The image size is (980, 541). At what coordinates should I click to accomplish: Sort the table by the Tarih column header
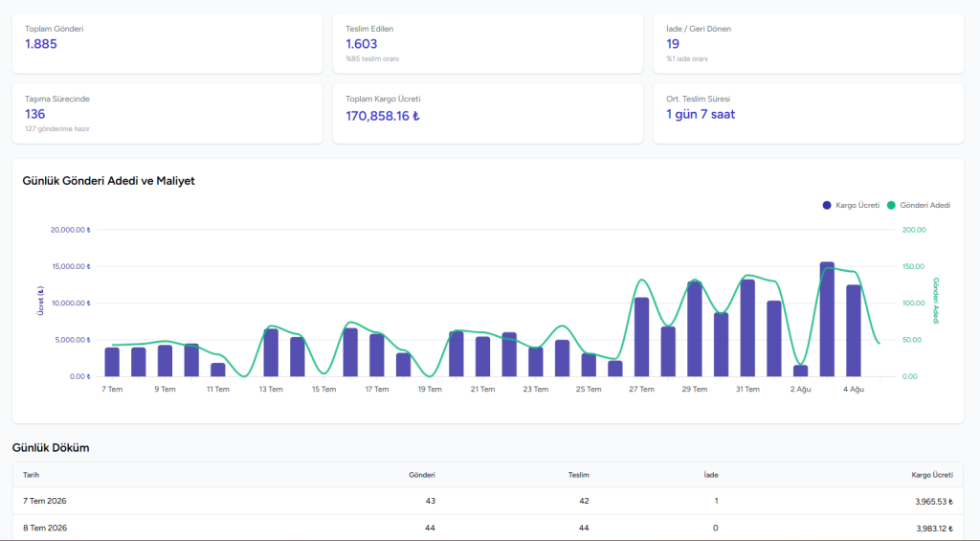32,475
